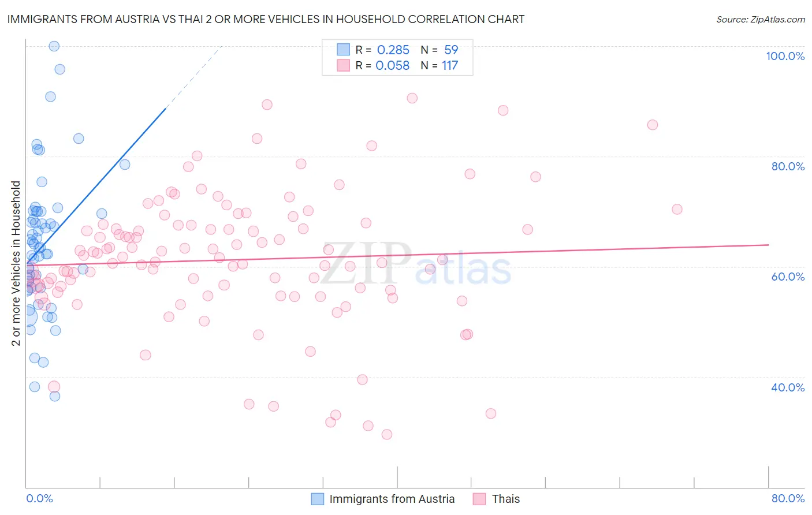Click the blue Immigrants from Austria legend swatch
Screen dimensions: 812x515
coord(317,499)
